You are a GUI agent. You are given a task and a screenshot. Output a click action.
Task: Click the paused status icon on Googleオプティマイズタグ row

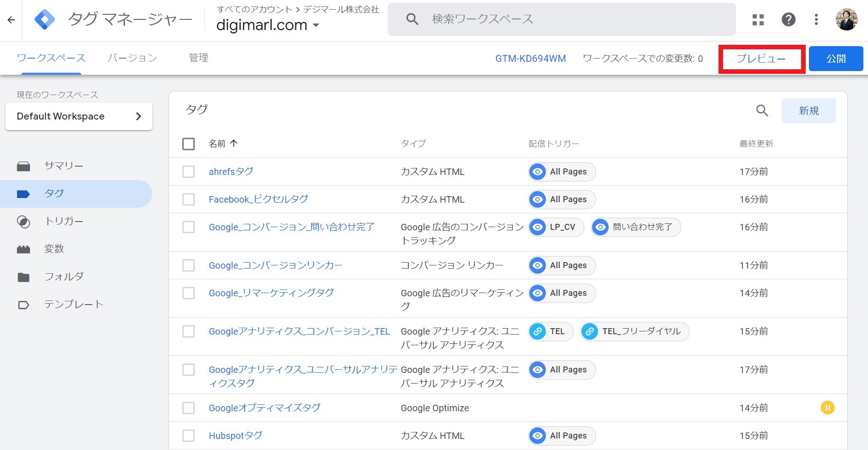pos(827,408)
